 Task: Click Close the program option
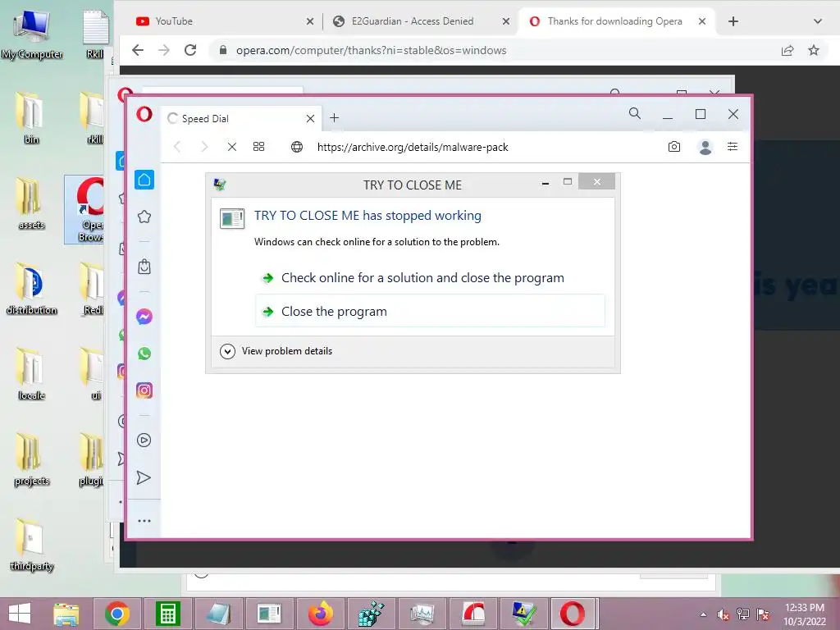point(430,311)
